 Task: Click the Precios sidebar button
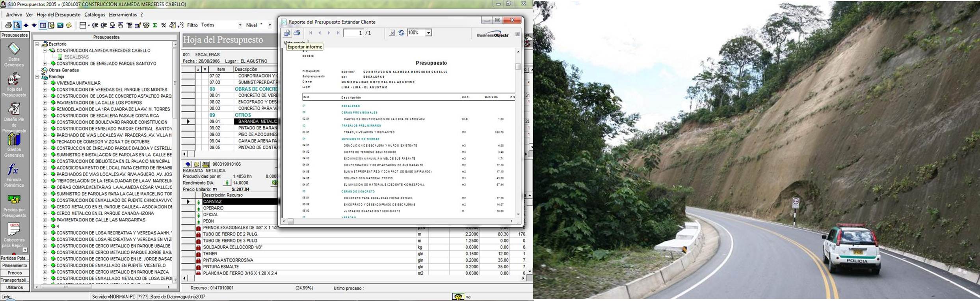click(x=15, y=273)
